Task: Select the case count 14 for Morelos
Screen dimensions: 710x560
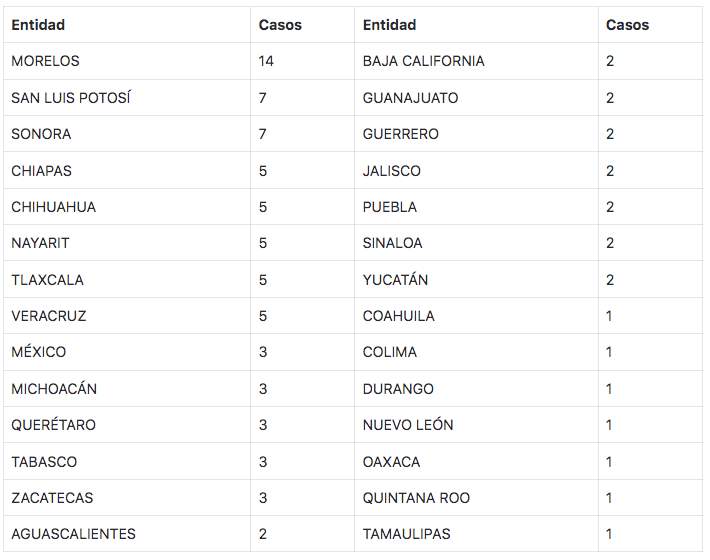Action: pos(266,61)
